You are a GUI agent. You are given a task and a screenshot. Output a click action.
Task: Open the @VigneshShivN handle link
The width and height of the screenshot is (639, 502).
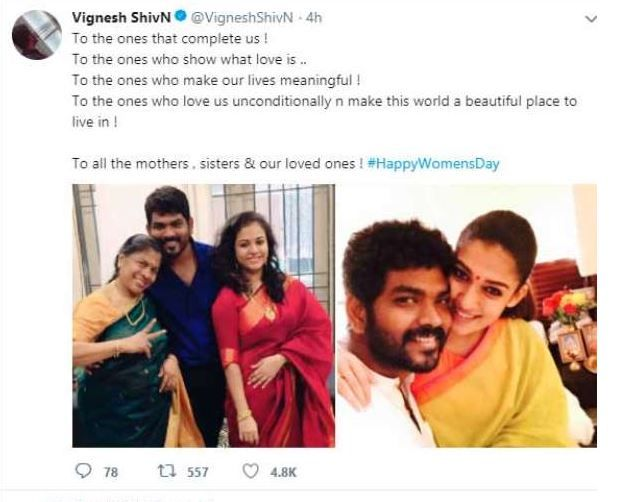230,18
